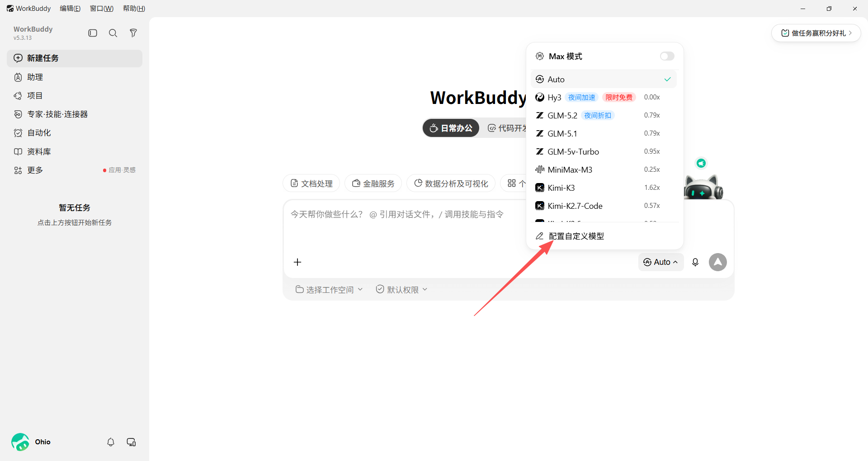Screen dimensions: 868x461
Task: Close the WorkBuddy window
Action: point(855,9)
